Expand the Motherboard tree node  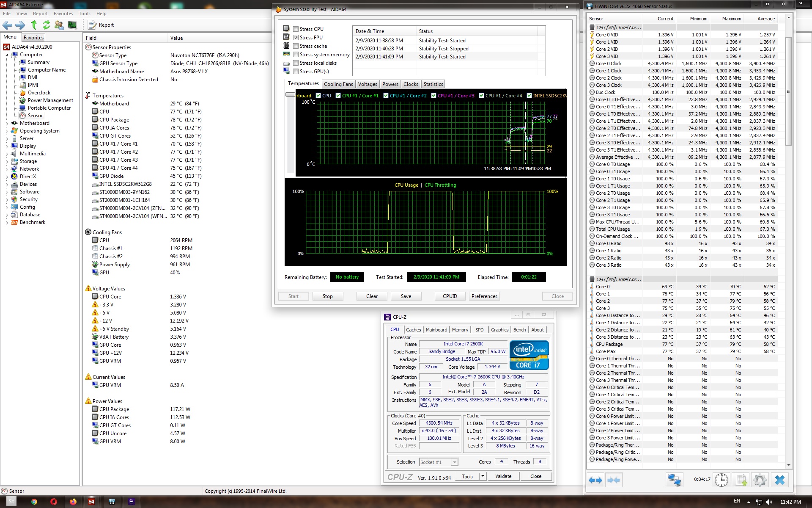pyautogui.click(x=7, y=123)
